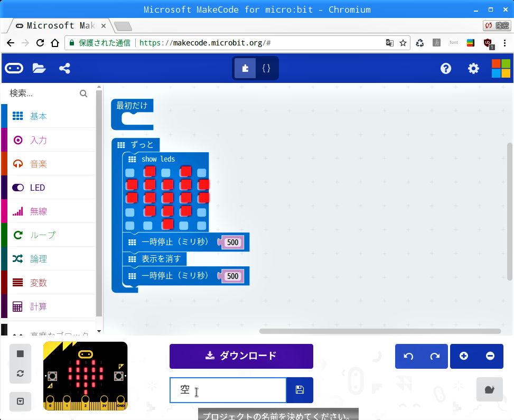This screenshot has height=420, width=514.
Task: Stop the simulator
Action: (20, 354)
